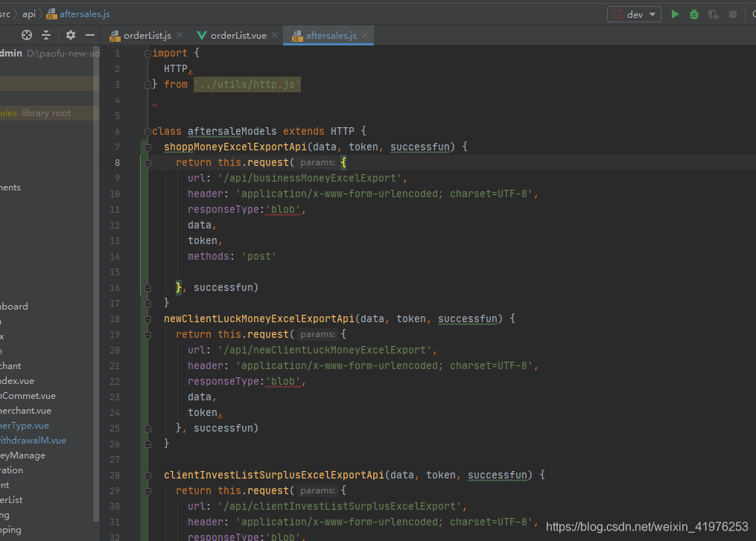Collapse the import block fold marker on line 1

(147, 54)
